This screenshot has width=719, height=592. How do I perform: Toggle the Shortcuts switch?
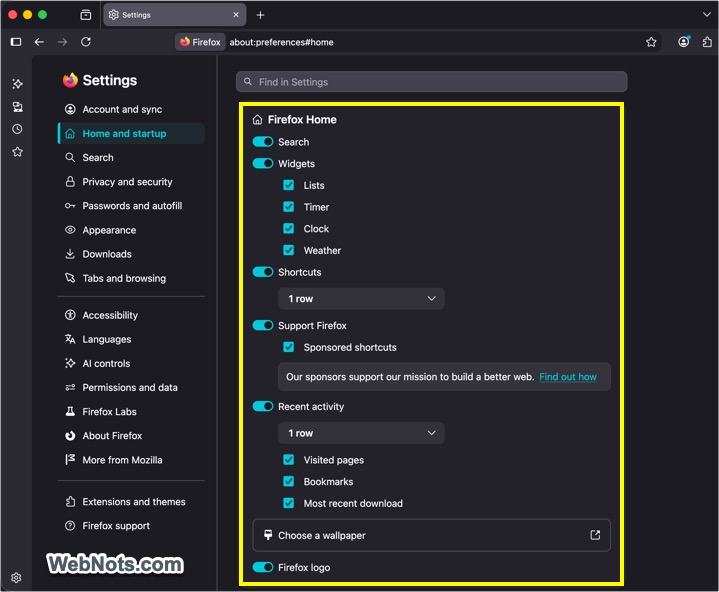point(263,272)
